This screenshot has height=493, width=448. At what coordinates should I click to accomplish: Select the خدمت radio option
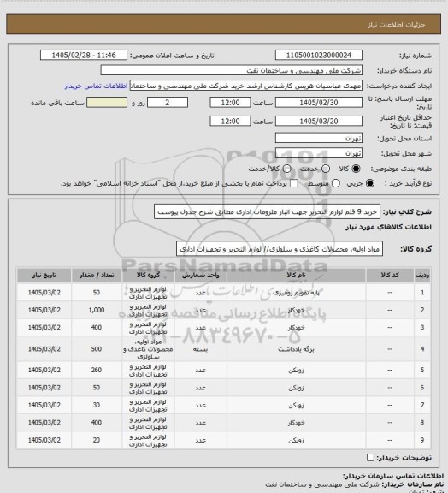point(326,169)
